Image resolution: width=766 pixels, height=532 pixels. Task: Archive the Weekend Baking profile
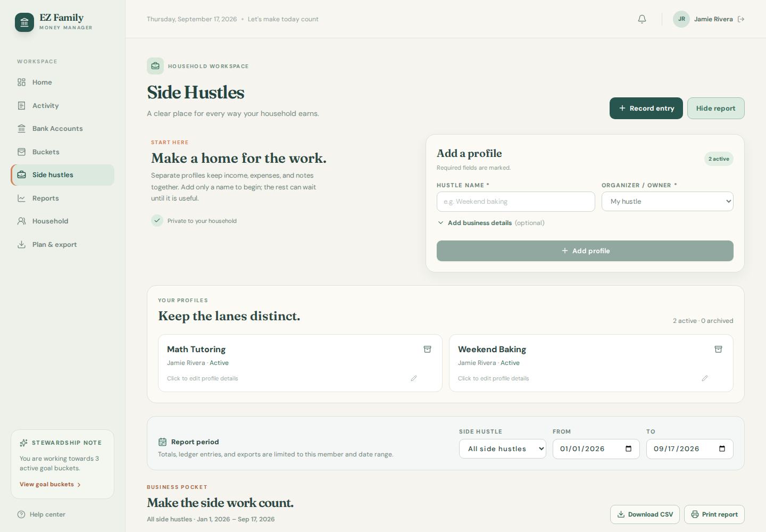[718, 350]
